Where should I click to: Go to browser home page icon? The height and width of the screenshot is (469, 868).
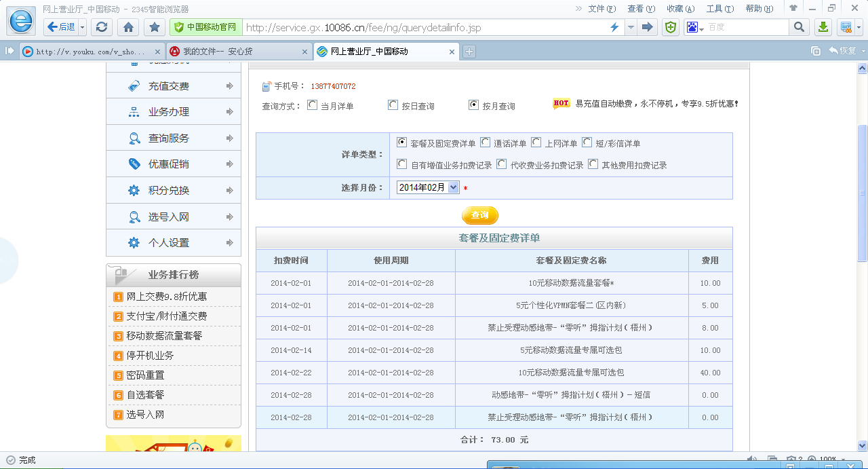(x=128, y=27)
